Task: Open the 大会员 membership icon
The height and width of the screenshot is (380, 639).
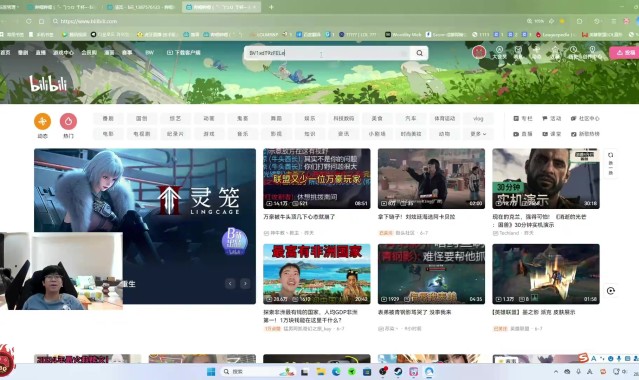Action: [499, 53]
